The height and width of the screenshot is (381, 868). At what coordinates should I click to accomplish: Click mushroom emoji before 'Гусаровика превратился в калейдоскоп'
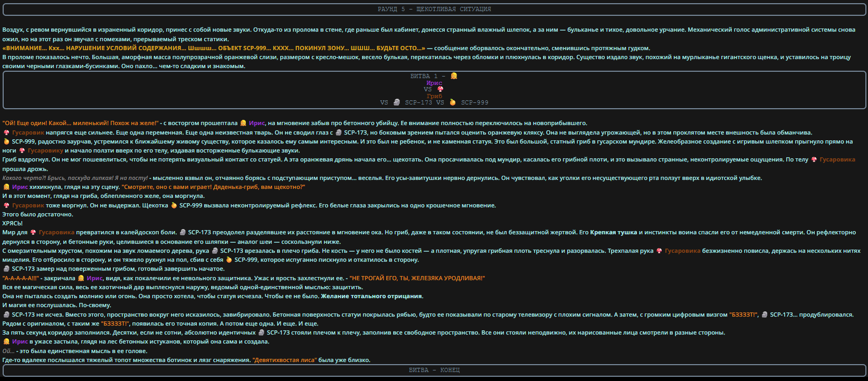click(x=33, y=232)
